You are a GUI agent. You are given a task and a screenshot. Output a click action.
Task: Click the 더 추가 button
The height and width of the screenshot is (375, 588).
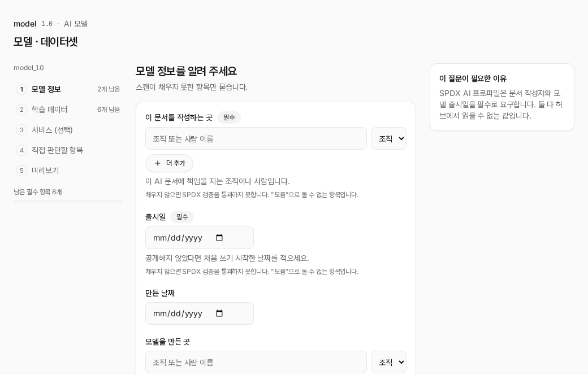click(169, 163)
